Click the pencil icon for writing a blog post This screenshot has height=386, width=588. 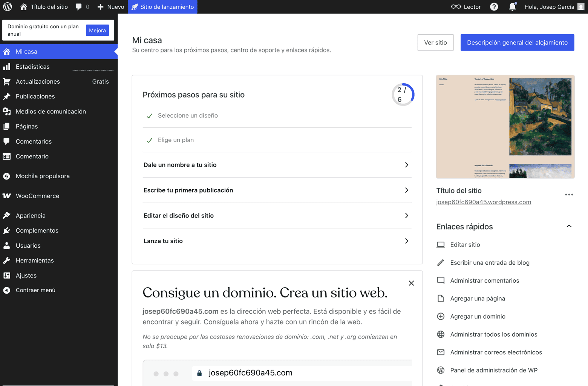click(x=441, y=263)
